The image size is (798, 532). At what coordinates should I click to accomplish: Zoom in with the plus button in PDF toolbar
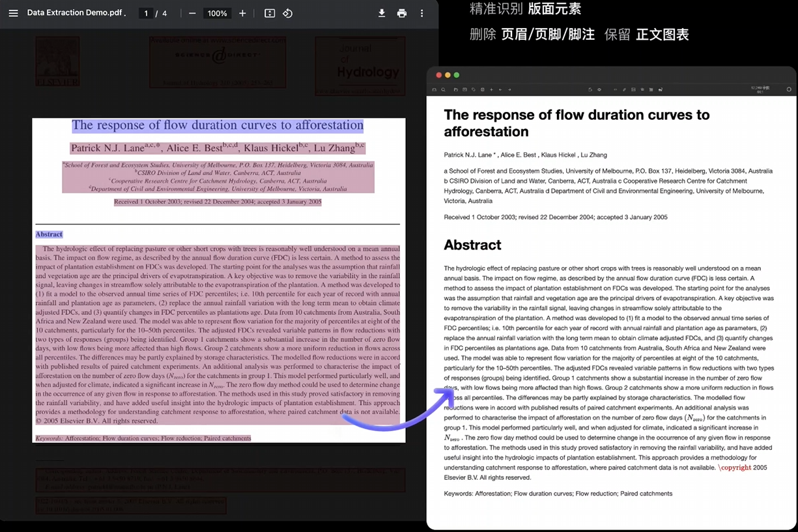(242, 13)
